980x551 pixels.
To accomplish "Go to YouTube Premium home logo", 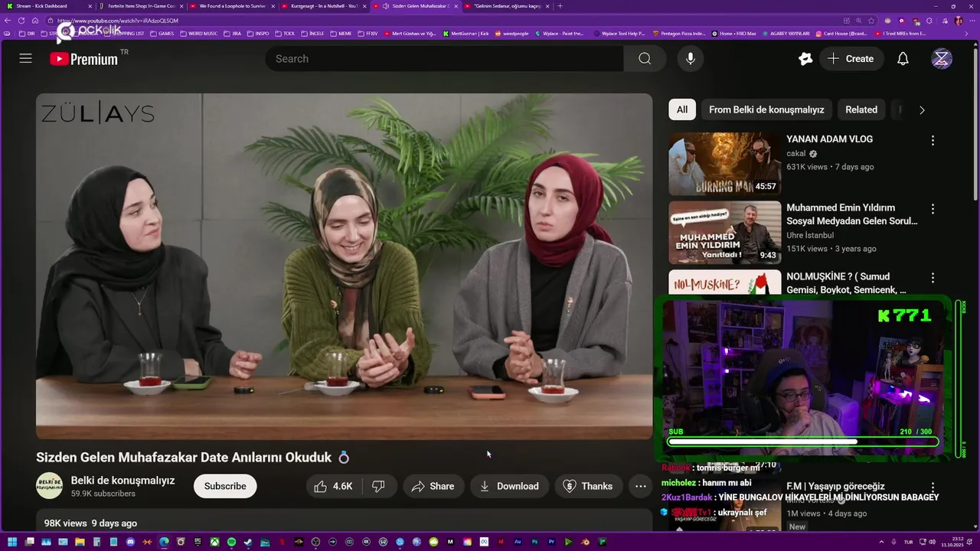I will pyautogui.click(x=83, y=59).
